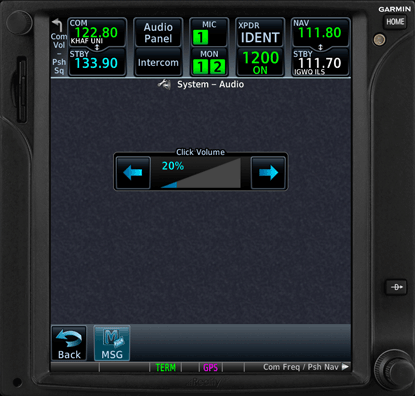Open the Intercom settings
This screenshot has width=415, height=396.
[x=158, y=62]
